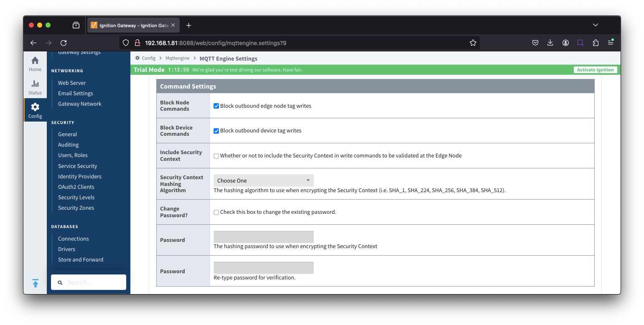Open the Config gear section

tap(35, 110)
